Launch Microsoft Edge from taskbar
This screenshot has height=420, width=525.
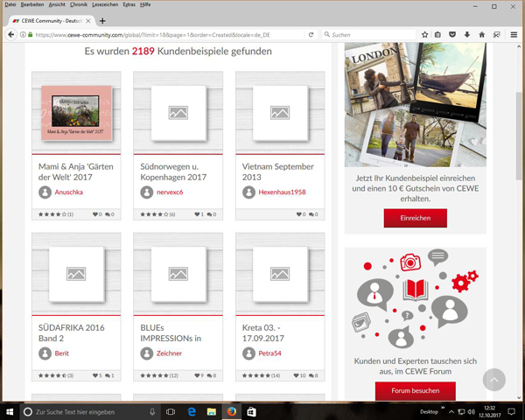pos(192,411)
